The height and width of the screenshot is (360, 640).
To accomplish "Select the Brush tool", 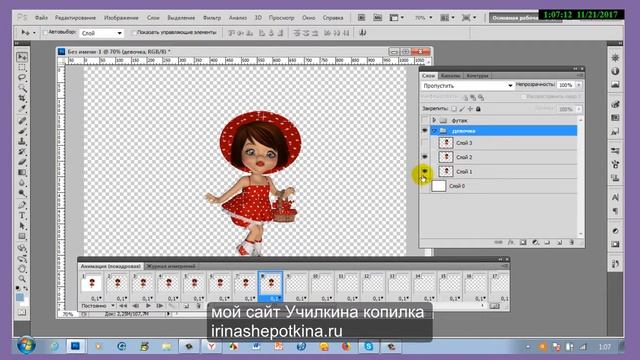I will click(22, 131).
